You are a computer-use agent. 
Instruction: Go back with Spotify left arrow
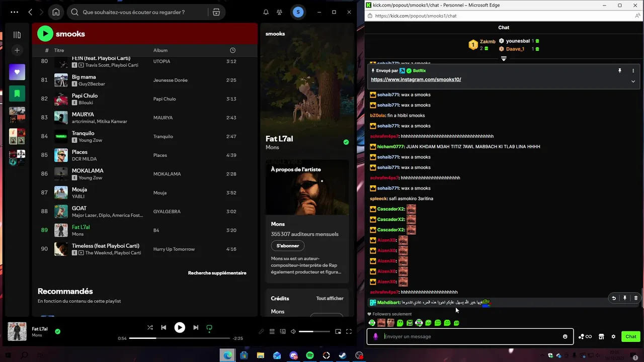[30, 12]
